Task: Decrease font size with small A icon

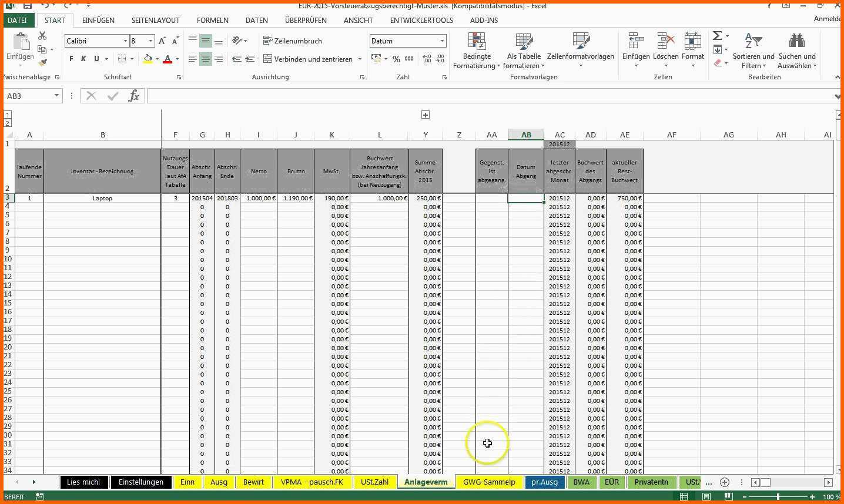Action: click(x=175, y=41)
